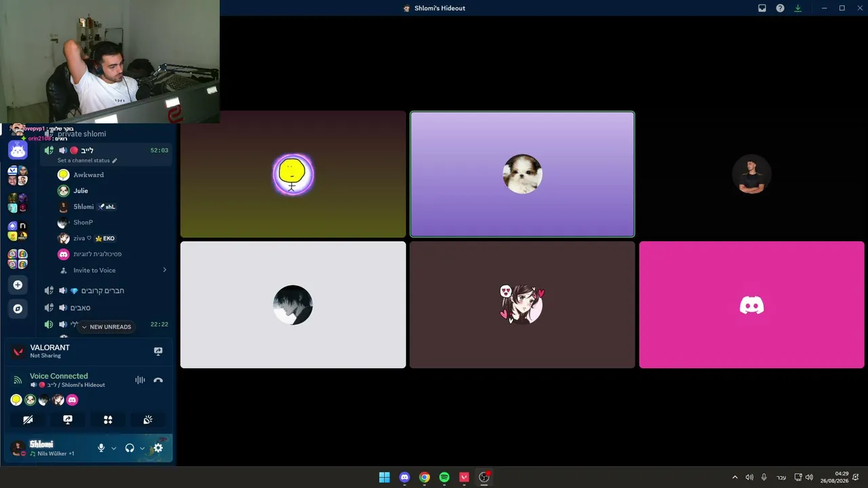Open the first server folder below home
The image size is (868, 488).
pos(18,175)
